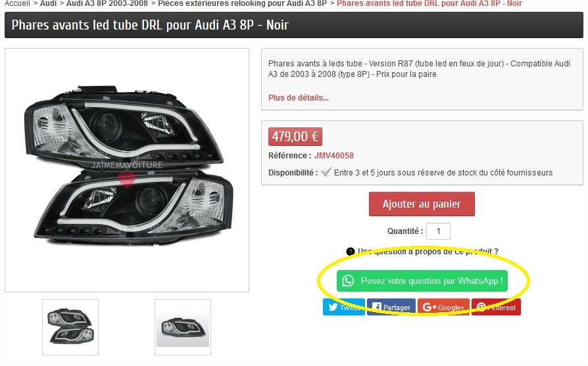Screen dimensions: 588x366
Task: Open Audi breadcrumb link
Action: click(49, 3)
